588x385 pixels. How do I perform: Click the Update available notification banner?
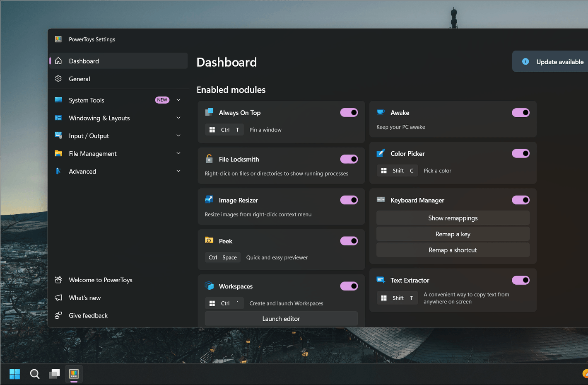click(556, 61)
